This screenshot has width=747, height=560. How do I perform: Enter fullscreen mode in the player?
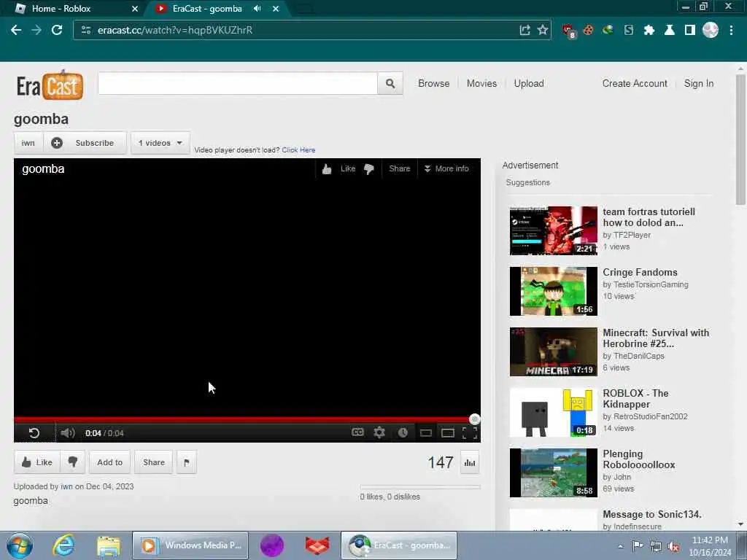click(470, 432)
